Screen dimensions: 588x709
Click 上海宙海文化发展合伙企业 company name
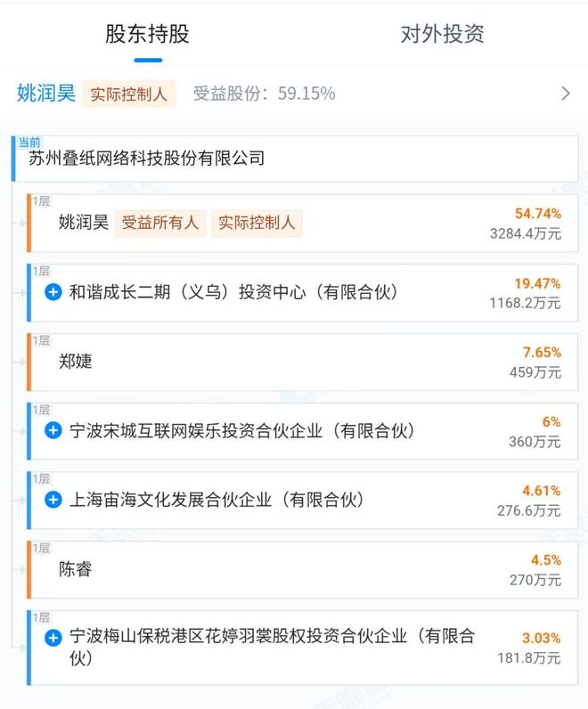coord(217,500)
